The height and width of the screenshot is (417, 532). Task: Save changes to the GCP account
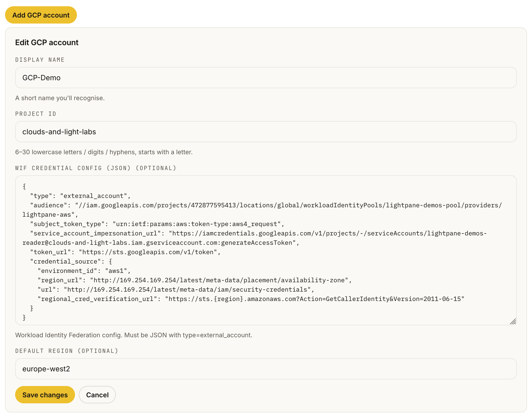(45, 394)
